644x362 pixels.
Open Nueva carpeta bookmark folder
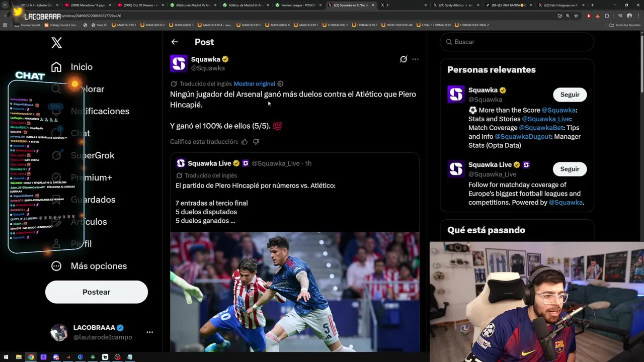[28, 25]
